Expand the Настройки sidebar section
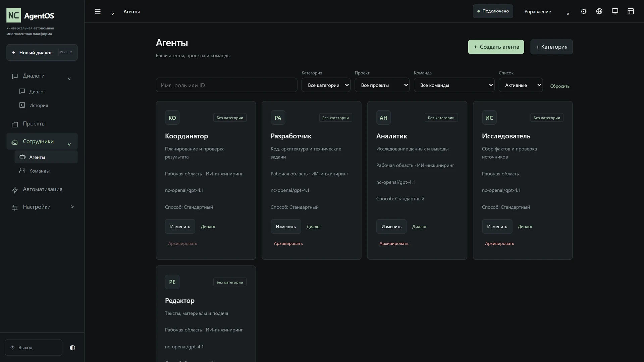This screenshot has height=362, width=644. pyautogui.click(x=42, y=207)
